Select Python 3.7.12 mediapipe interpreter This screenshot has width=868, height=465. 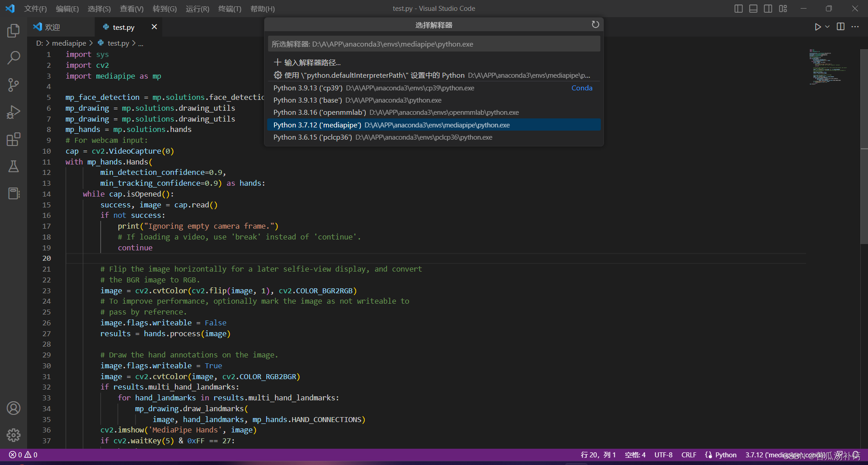391,125
